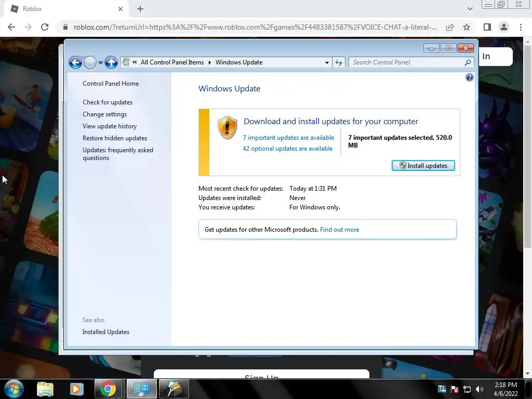Screen dimensions: 532x399
Task: Open Control Panel Home
Action: 111,84
